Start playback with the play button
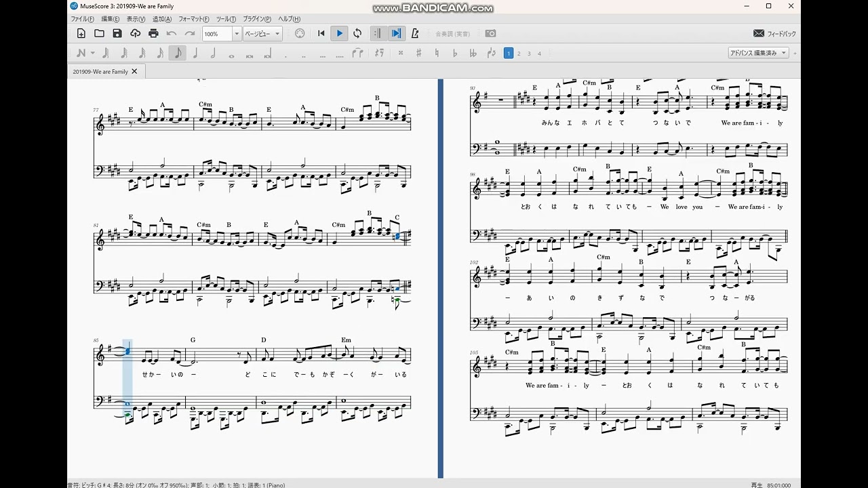Viewport: 868px width, 488px height. tap(340, 33)
